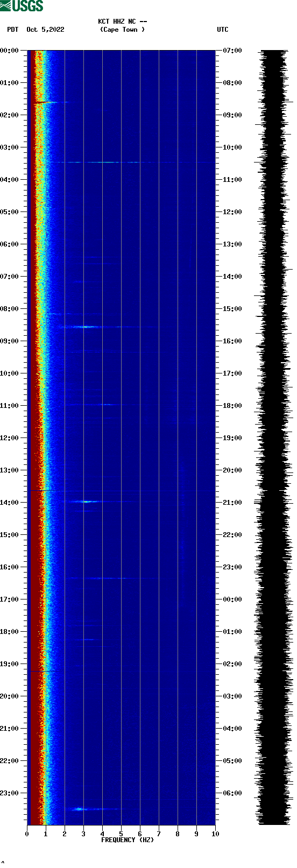Click the date 'Oct 5,2022'
Image resolution: width=297 pixels, height=868 pixels.
coord(45,30)
